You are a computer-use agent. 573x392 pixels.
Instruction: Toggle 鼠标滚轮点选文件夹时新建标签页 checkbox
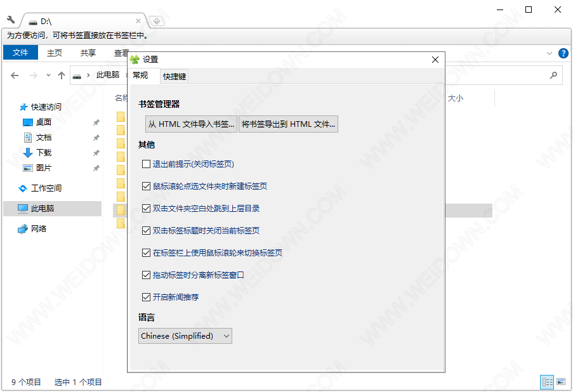[x=146, y=186]
